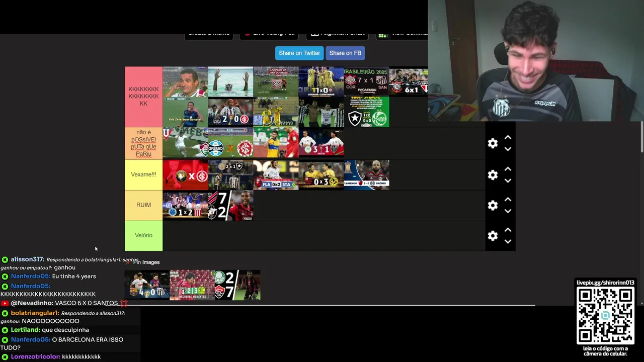
Task: Select unranked 2|3 melhores momentos thumbnail
Action: pos(192,285)
